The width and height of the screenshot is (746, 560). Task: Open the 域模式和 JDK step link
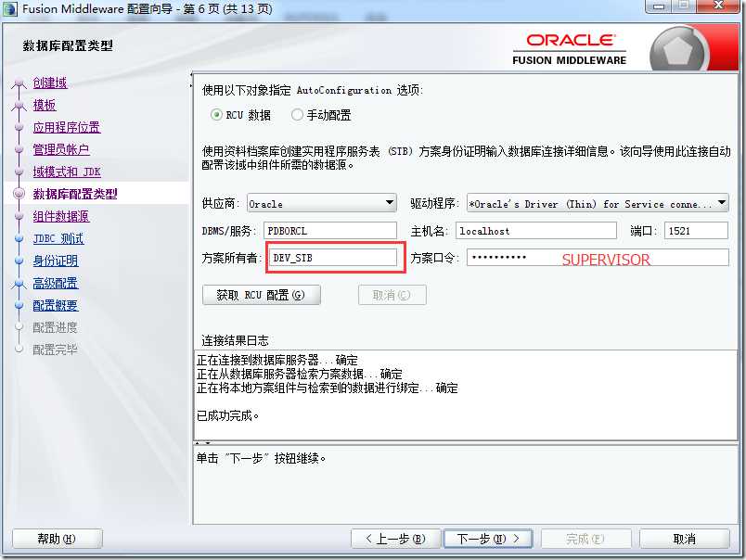67,172
